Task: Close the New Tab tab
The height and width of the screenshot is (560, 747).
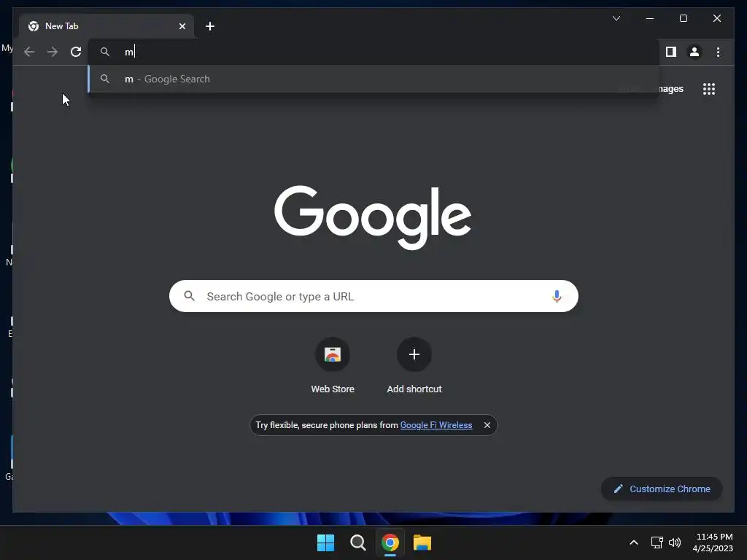Action: (x=182, y=26)
